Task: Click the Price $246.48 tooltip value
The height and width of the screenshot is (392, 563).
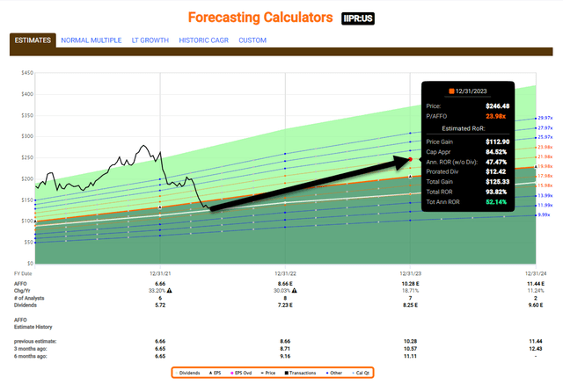Action: tap(497, 106)
